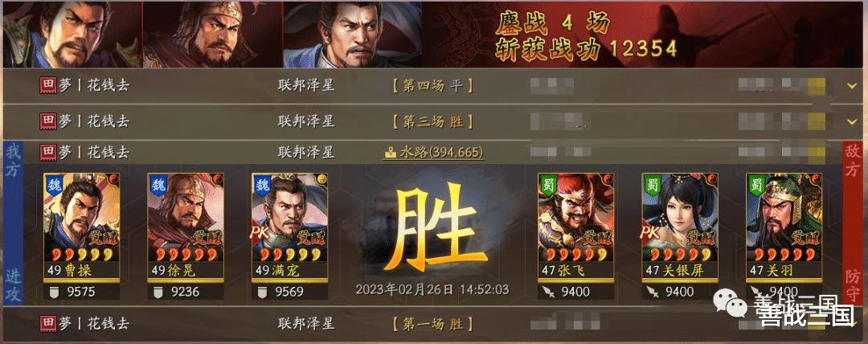Expand the 第四场 平 battle row
The height and width of the screenshot is (344, 868).
point(433,86)
